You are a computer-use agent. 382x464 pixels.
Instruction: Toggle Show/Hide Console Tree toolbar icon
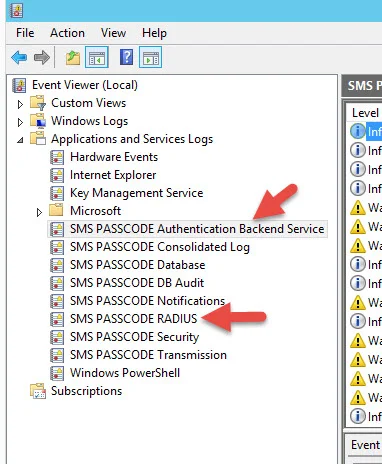click(97, 57)
